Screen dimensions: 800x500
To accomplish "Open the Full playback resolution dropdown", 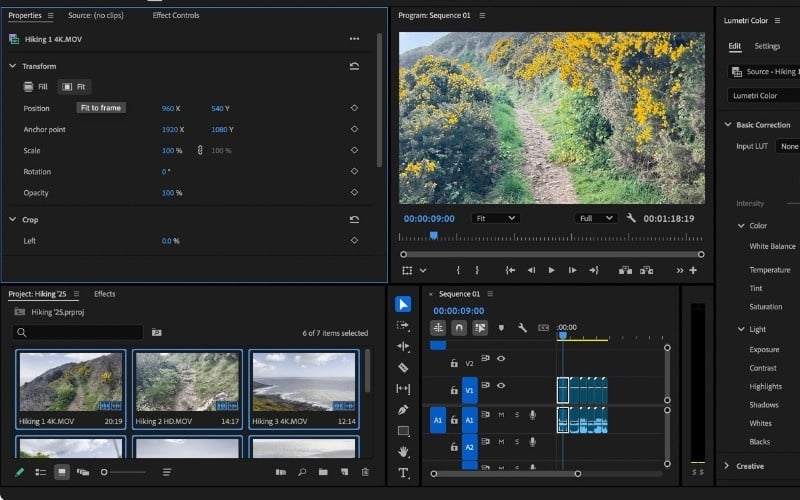I will pos(596,218).
